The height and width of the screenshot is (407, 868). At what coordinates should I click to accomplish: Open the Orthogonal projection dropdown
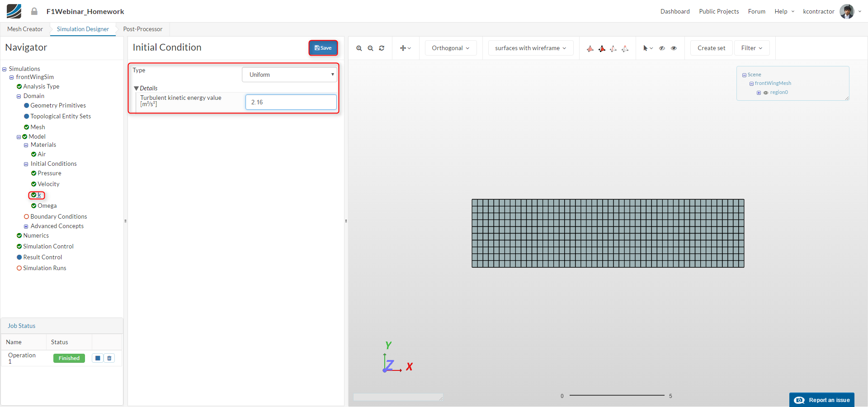point(450,48)
